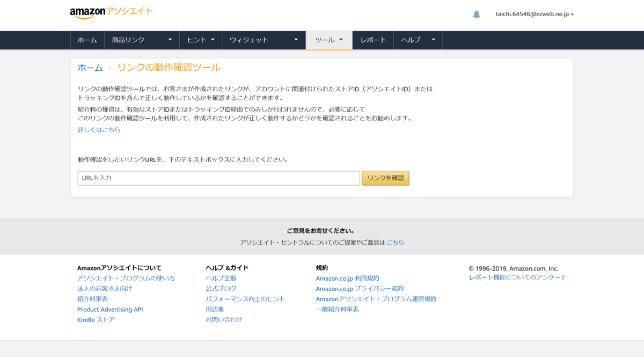This screenshot has height=357, width=644.
Task: Click the © 1996-2019, Amazon.com, Inc. text
Action: coord(514,268)
